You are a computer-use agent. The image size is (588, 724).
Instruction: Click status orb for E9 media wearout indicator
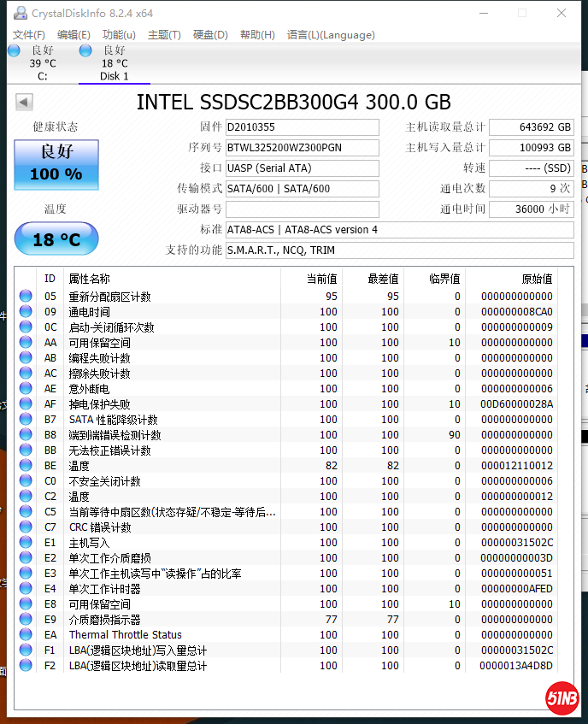point(26,620)
